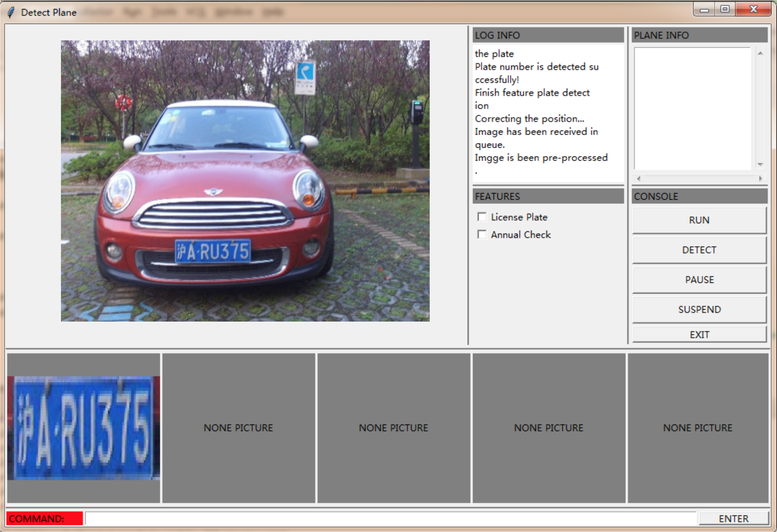Click the Plane Info scroll left arrow

[639, 178]
